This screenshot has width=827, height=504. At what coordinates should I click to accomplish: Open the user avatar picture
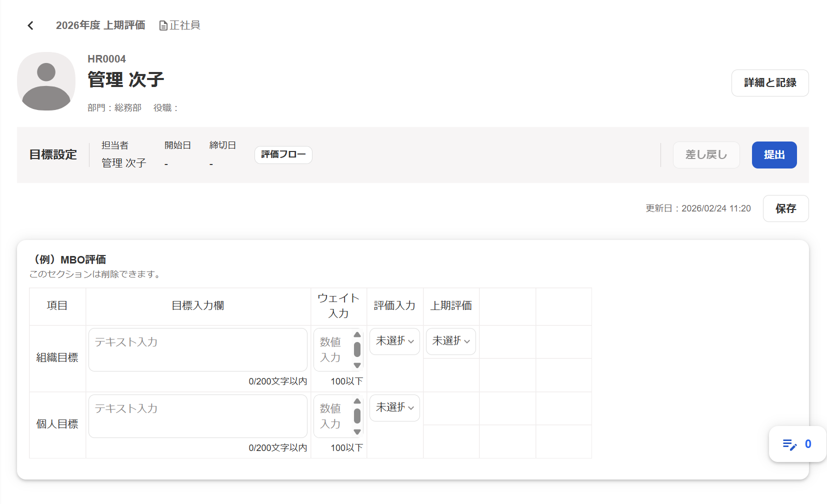pos(46,81)
